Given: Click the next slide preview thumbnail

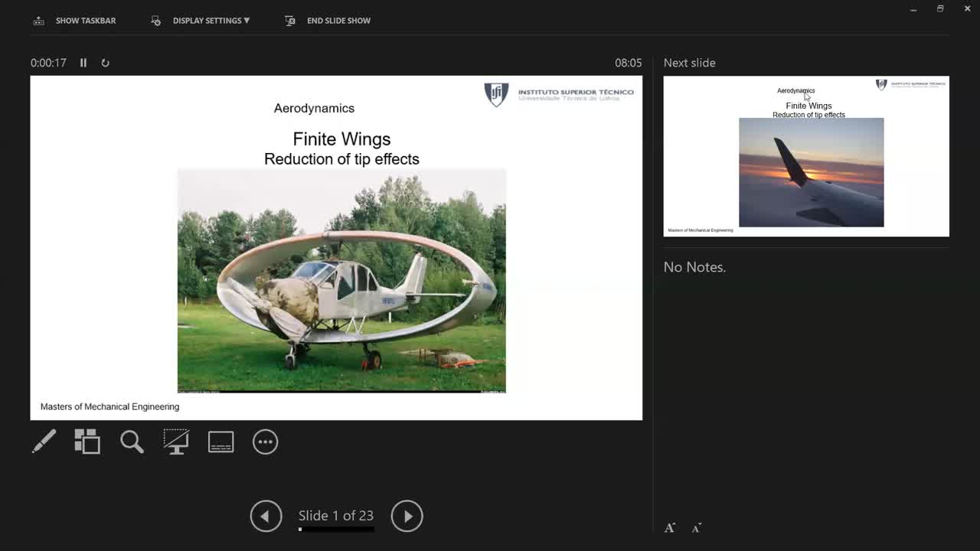Looking at the screenshot, I should pyautogui.click(x=805, y=156).
